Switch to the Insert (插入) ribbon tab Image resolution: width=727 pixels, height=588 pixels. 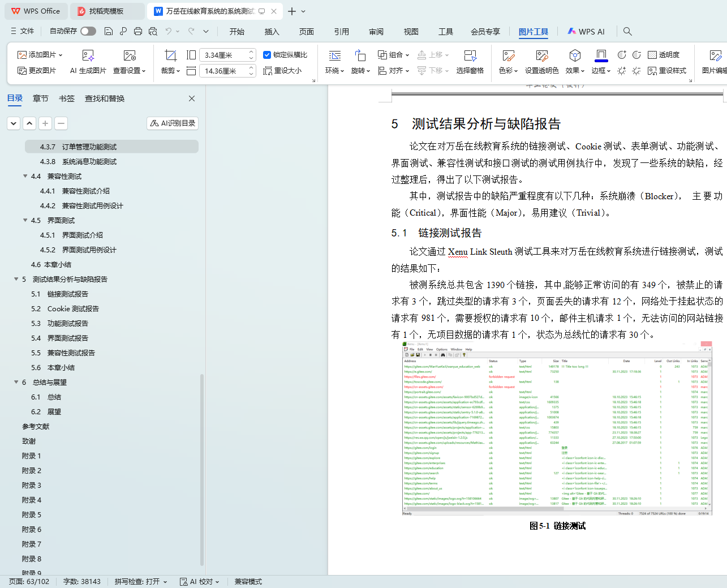pyautogui.click(x=272, y=32)
